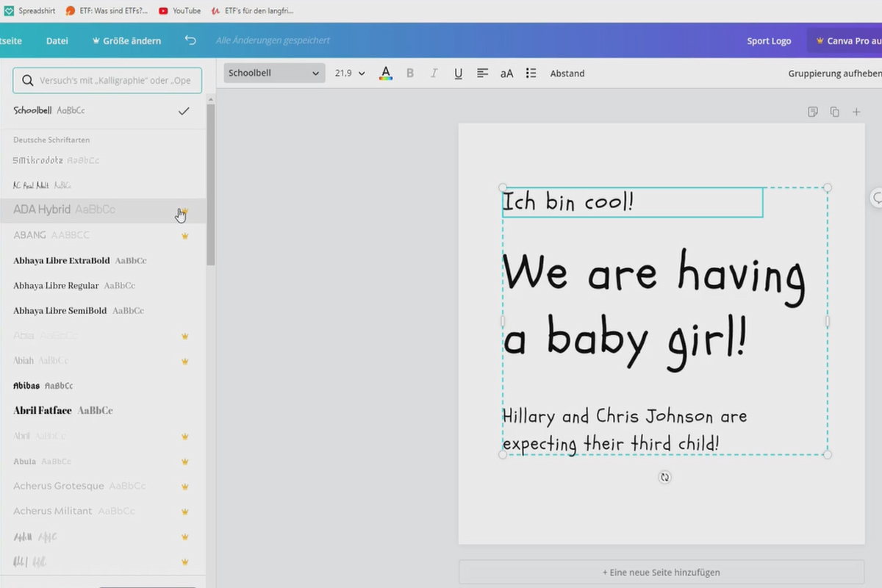Select the current Schoolbell font entry
The width and height of the screenshot is (882, 588).
coord(103,110)
